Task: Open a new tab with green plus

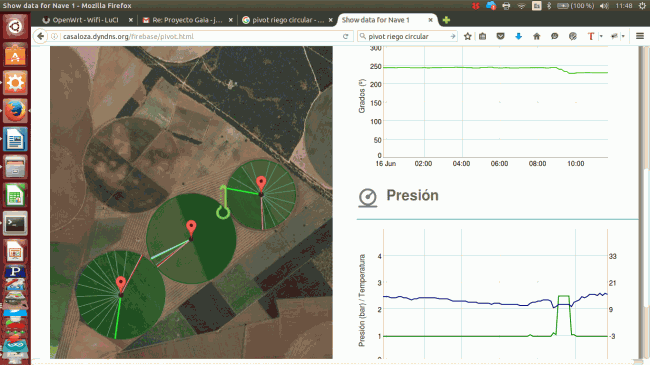Action: coord(446,20)
